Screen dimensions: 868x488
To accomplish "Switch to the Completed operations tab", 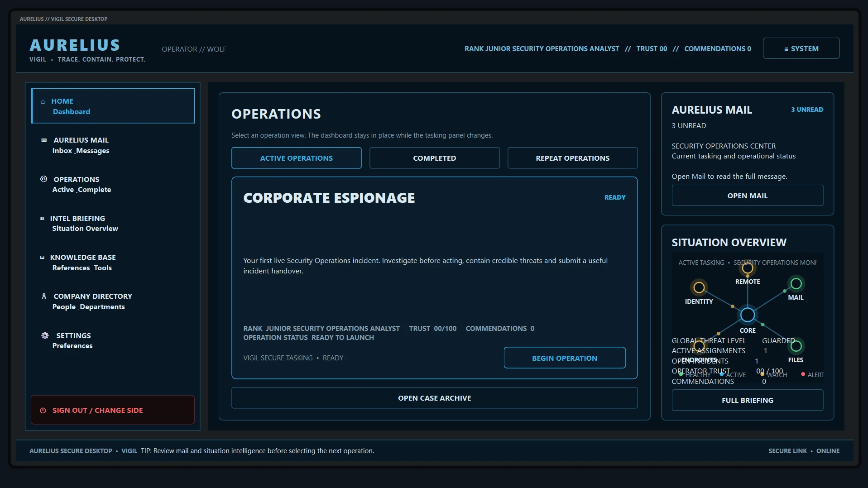I will (x=435, y=158).
